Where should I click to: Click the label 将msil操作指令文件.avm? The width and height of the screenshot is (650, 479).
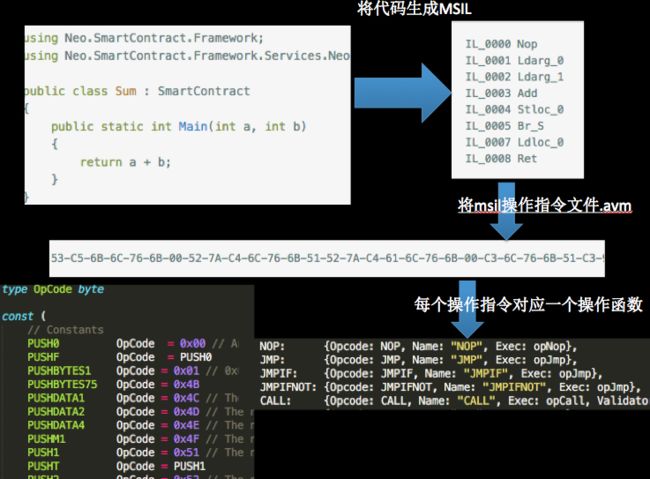pos(545,206)
